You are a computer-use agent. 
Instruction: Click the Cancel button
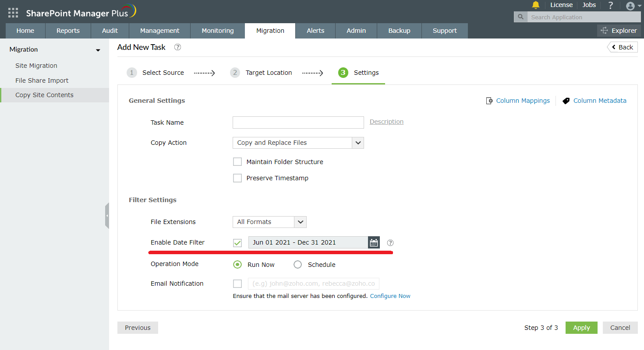click(x=620, y=328)
